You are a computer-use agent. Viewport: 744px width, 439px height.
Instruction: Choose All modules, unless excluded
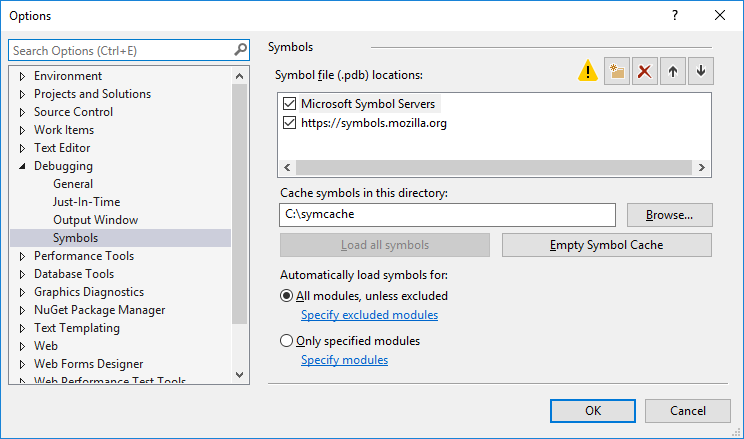[x=288, y=296]
